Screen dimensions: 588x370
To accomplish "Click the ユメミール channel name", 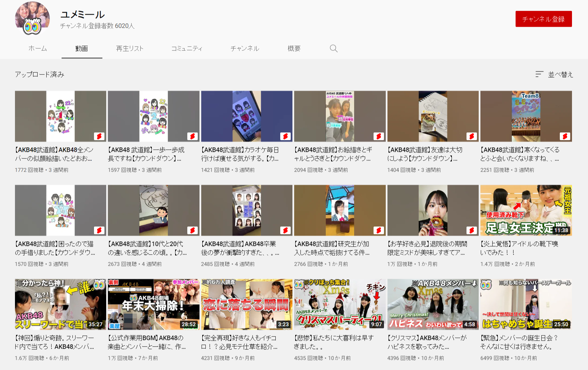I will (83, 15).
